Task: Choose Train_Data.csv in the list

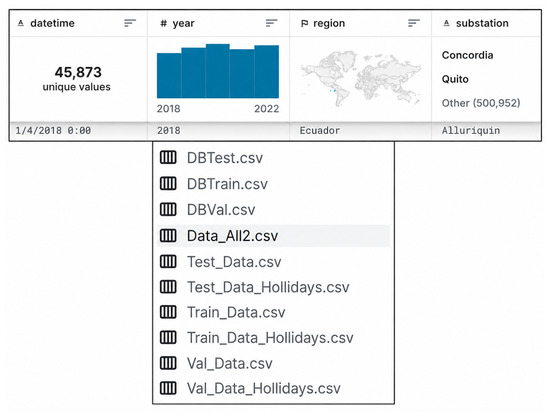Action: pyautogui.click(x=236, y=312)
